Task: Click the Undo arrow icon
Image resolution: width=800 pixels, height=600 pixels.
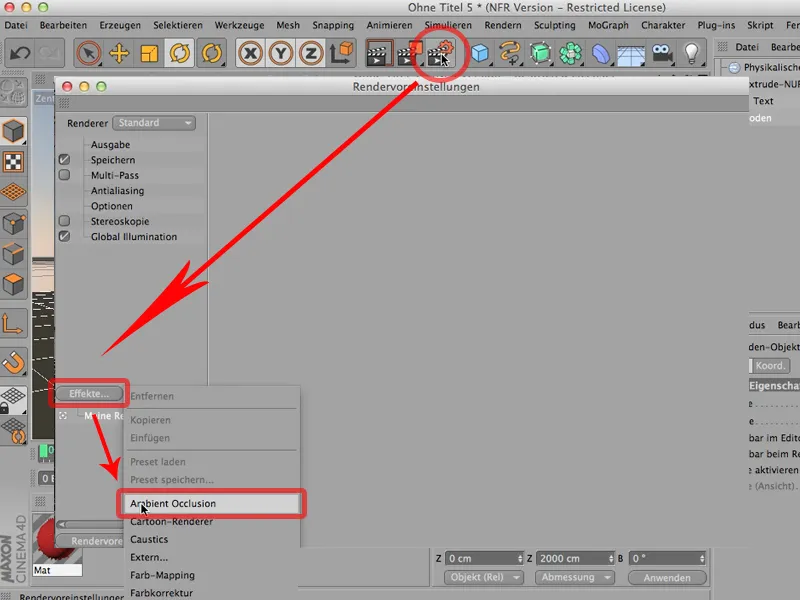Action: [20, 53]
